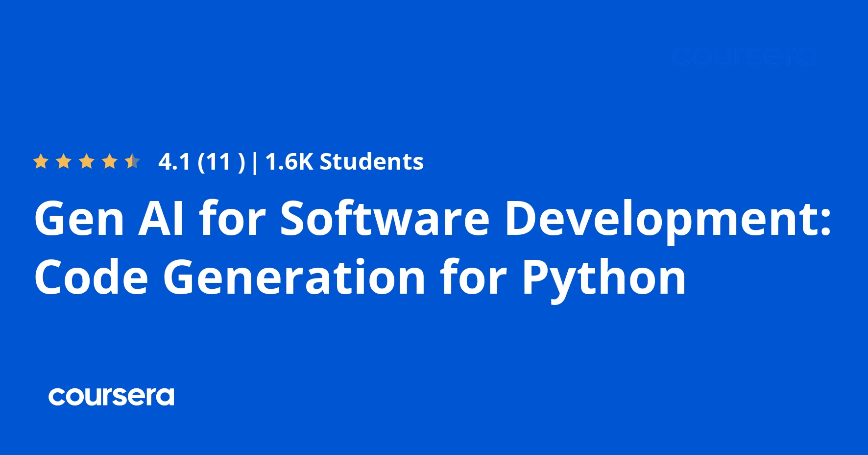Click the Coursera logo at bottom left
This screenshot has width=868, height=455.
(111, 396)
